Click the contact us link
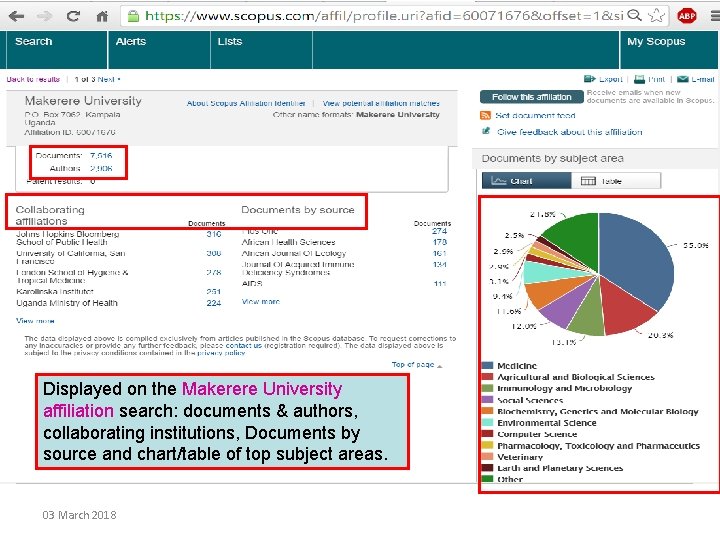The height and width of the screenshot is (540, 720). point(243,345)
